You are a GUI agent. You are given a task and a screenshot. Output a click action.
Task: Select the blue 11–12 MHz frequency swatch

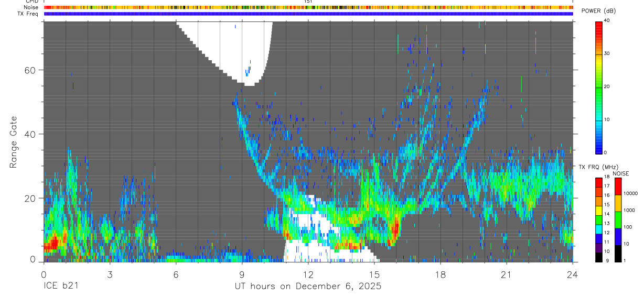point(598,238)
